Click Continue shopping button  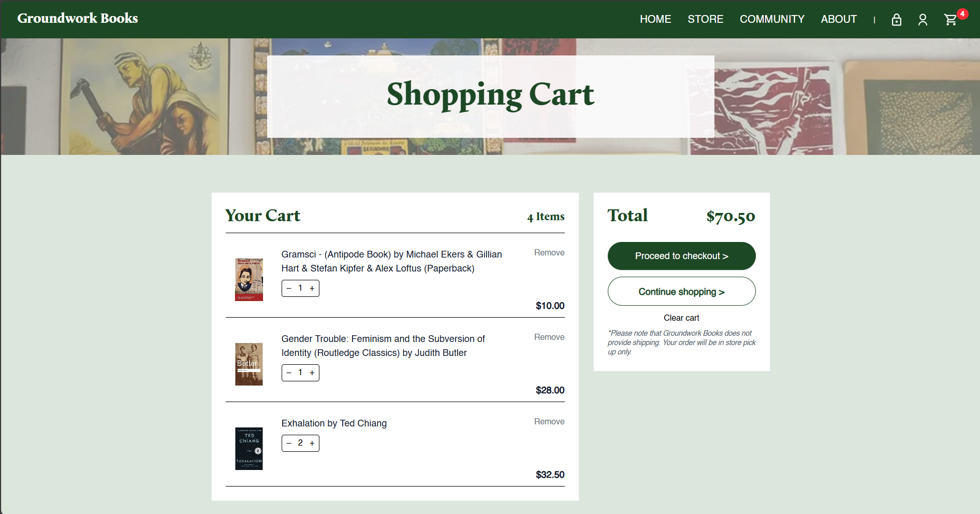coord(681,292)
